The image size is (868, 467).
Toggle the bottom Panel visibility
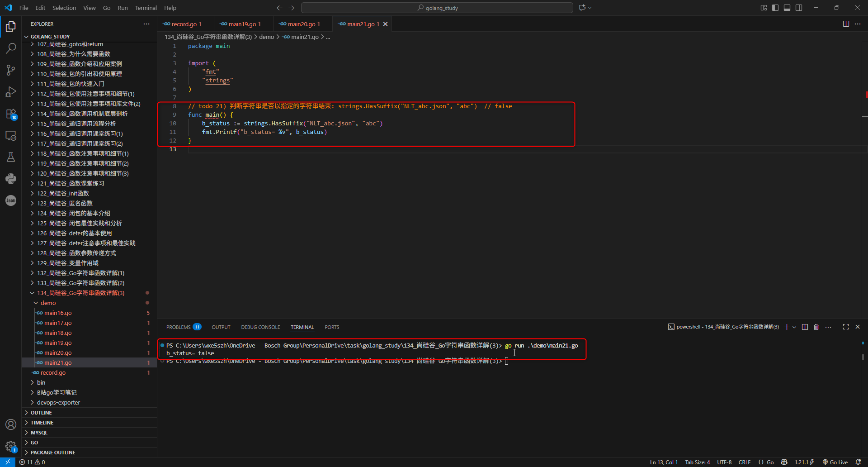(x=787, y=8)
